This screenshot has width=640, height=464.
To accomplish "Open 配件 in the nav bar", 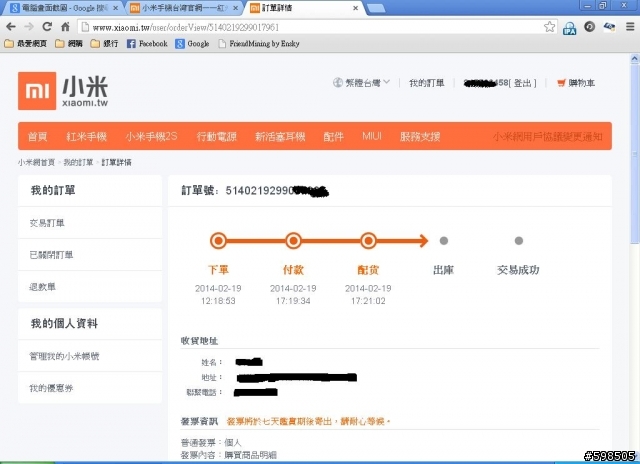I will [x=333, y=136].
